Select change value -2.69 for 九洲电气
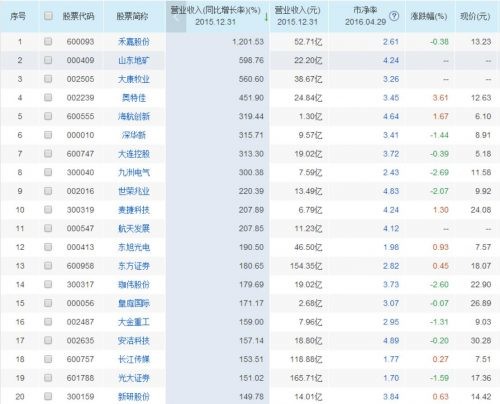 439,172
